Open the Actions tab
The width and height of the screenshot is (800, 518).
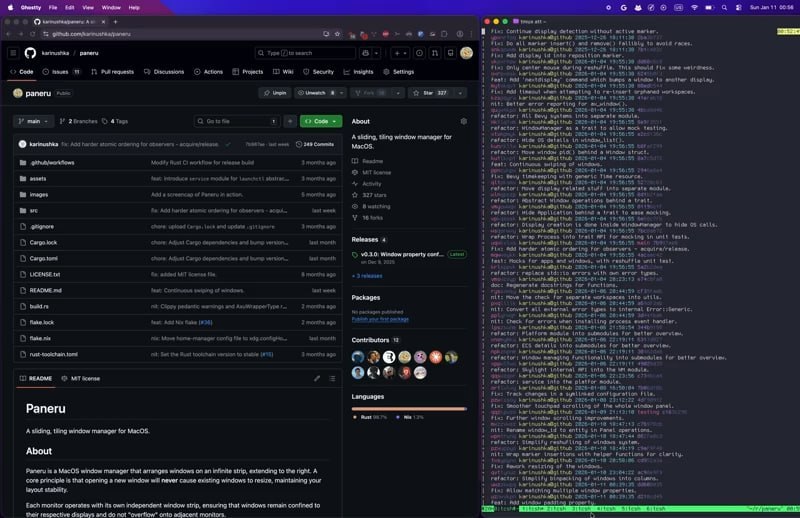click(x=208, y=72)
